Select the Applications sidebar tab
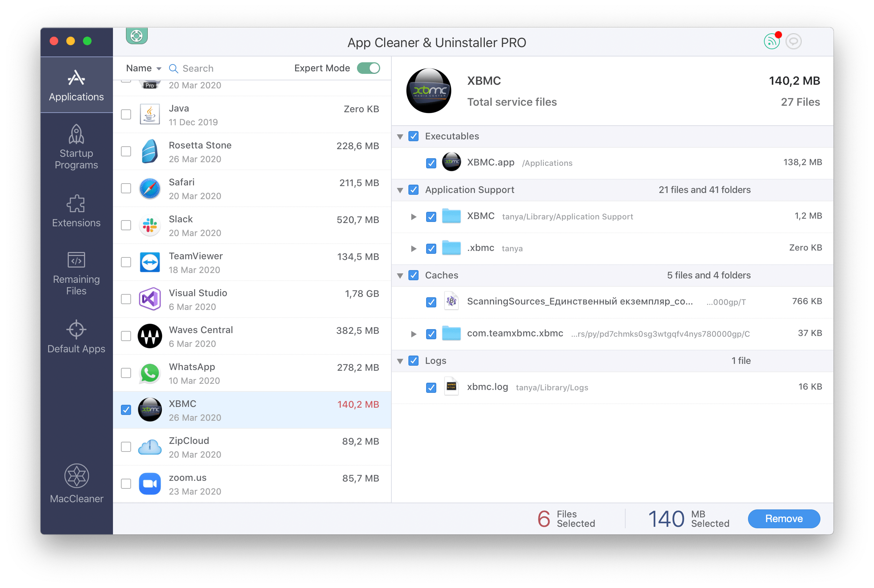This screenshot has height=588, width=874. 76,85
